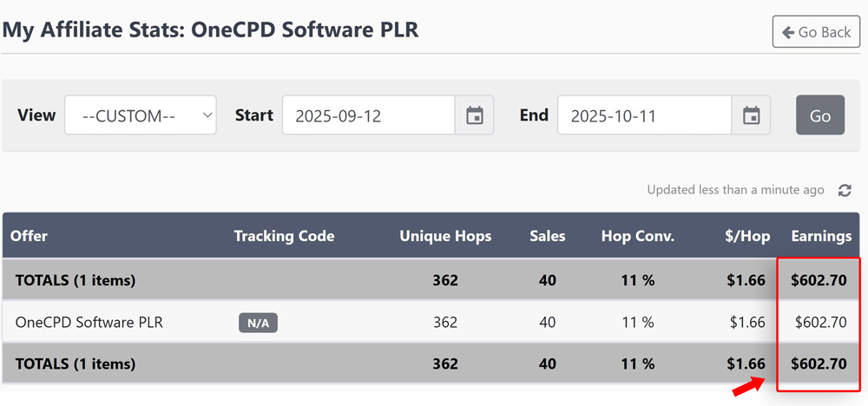Click into the Start date field

point(368,115)
